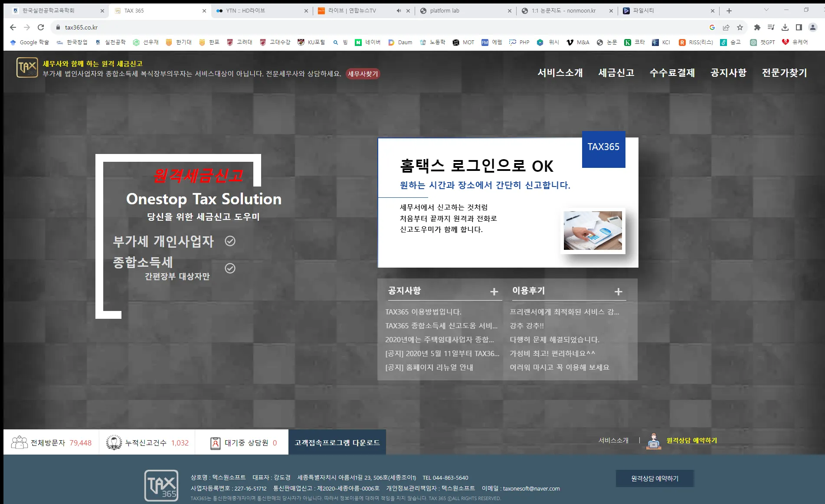Click the mute speaker icon on the 연합뉴스TV tab
The width and height of the screenshot is (825, 504).
point(399,11)
